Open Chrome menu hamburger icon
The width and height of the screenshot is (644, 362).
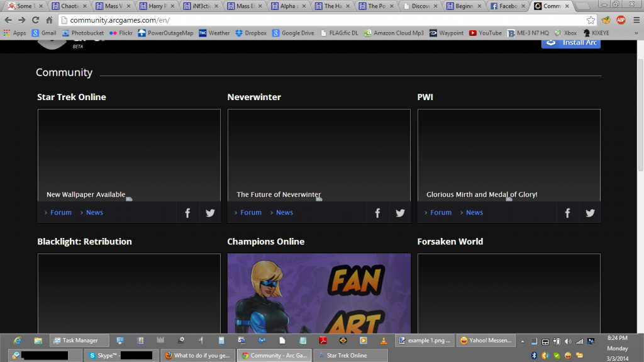pos(636,20)
